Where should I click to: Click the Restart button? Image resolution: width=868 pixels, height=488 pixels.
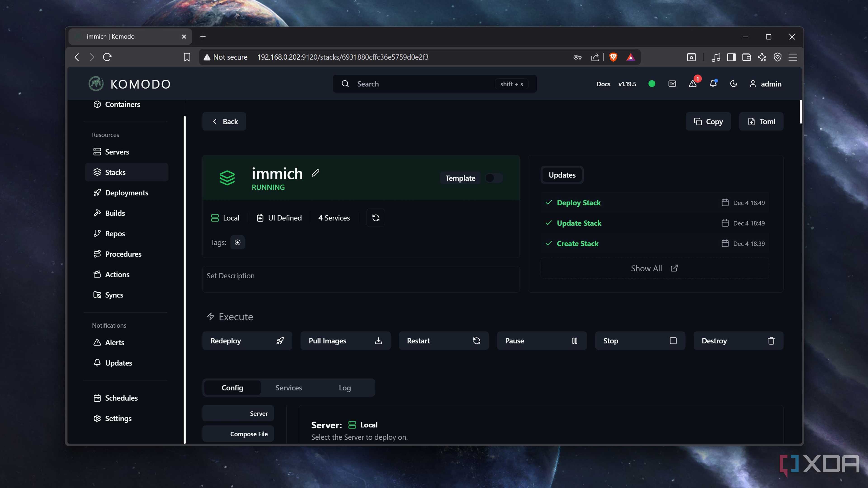pyautogui.click(x=443, y=341)
